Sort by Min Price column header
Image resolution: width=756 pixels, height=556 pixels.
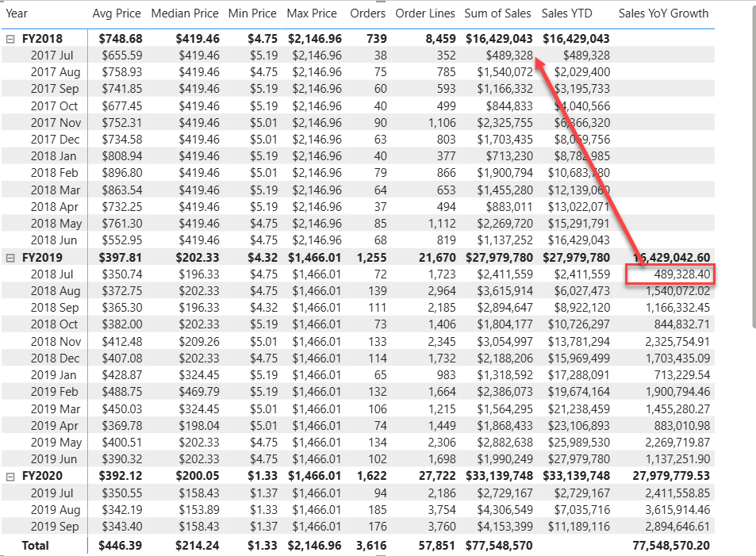click(x=252, y=13)
